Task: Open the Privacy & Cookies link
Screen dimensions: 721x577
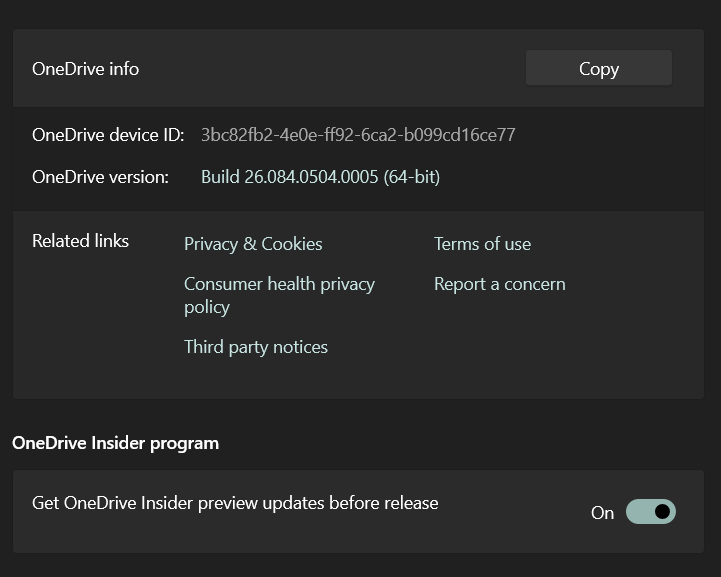Action: tap(253, 244)
